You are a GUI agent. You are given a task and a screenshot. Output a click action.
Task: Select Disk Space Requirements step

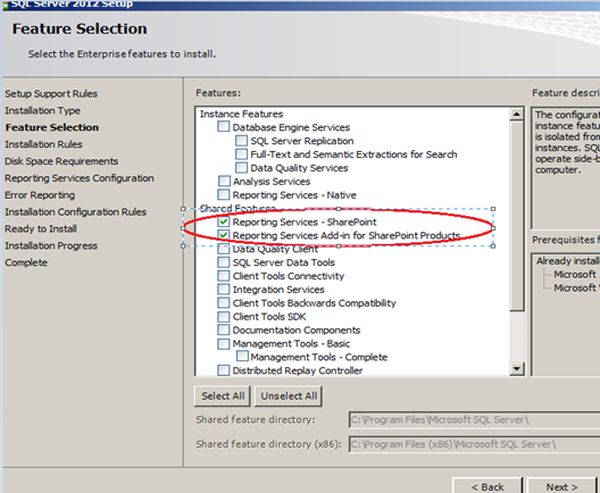pyautogui.click(x=61, y=161)
